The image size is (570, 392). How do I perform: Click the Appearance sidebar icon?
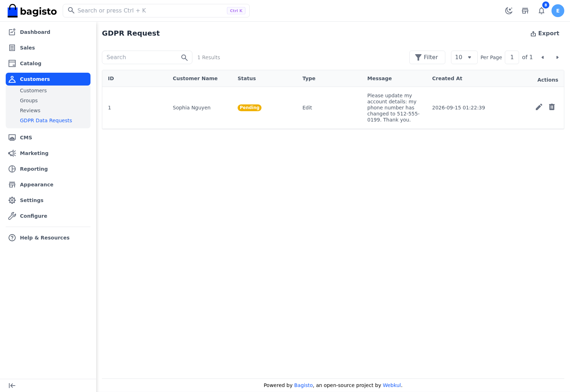[12, 185]
